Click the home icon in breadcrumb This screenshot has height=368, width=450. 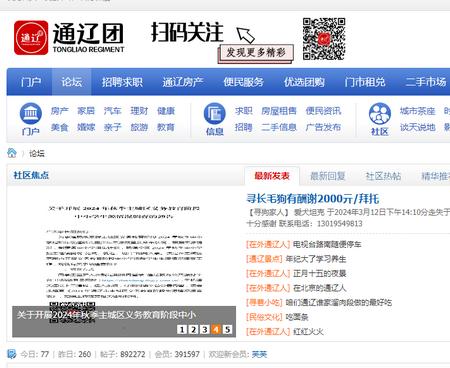pos(12,153)
